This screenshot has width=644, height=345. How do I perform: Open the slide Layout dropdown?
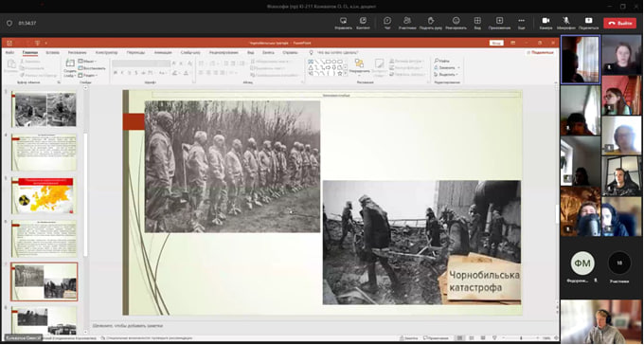coord(87,61)
